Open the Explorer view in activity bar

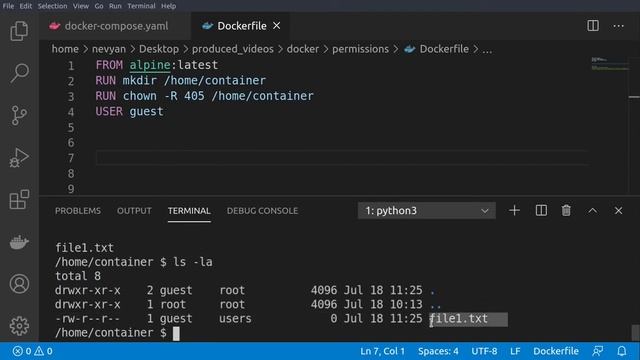(19, 31)
